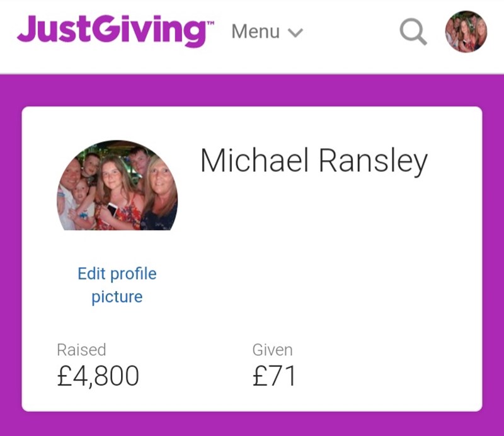The image size is (504, 436).
Task: Click the £71 given amount
Action: coord(274,376)
